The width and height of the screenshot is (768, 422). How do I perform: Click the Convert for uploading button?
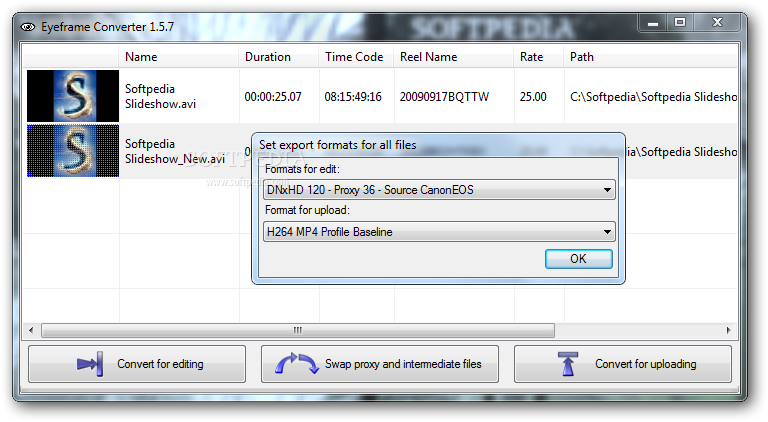pos(623,364)
